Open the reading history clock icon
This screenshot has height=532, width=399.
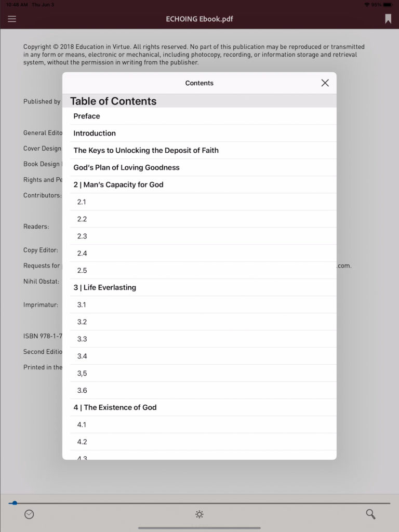pos(29,514)
